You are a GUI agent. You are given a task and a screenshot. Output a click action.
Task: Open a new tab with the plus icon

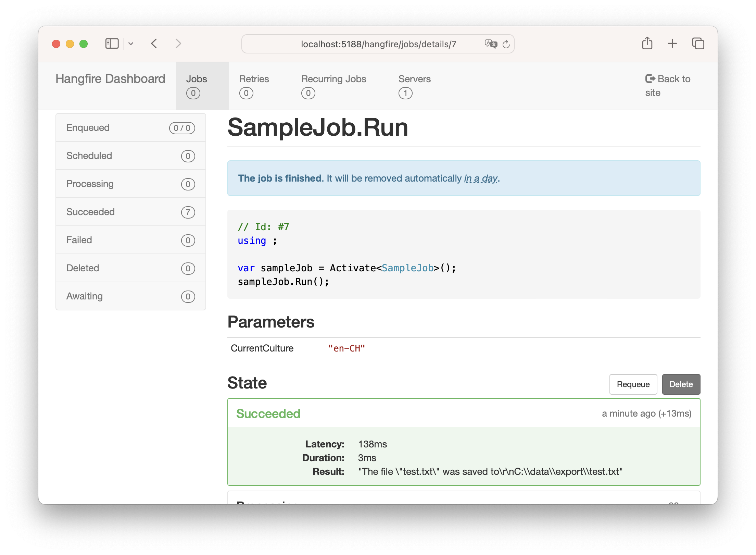coord(672,44)
